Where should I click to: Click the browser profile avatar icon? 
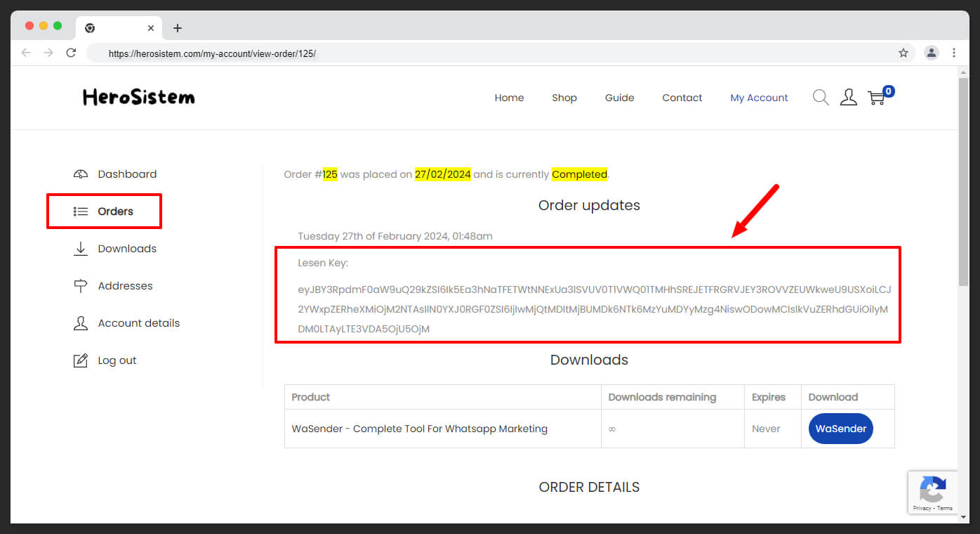[x=932, y=53]
